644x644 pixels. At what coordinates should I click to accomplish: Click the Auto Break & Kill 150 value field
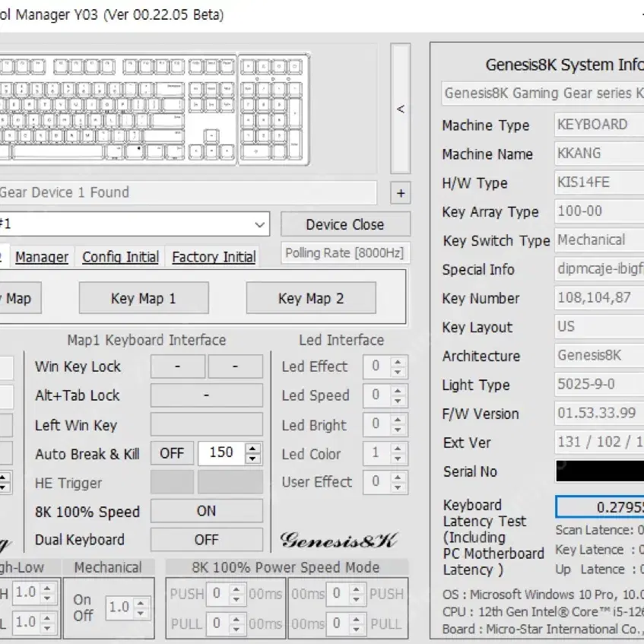(222, 453)
